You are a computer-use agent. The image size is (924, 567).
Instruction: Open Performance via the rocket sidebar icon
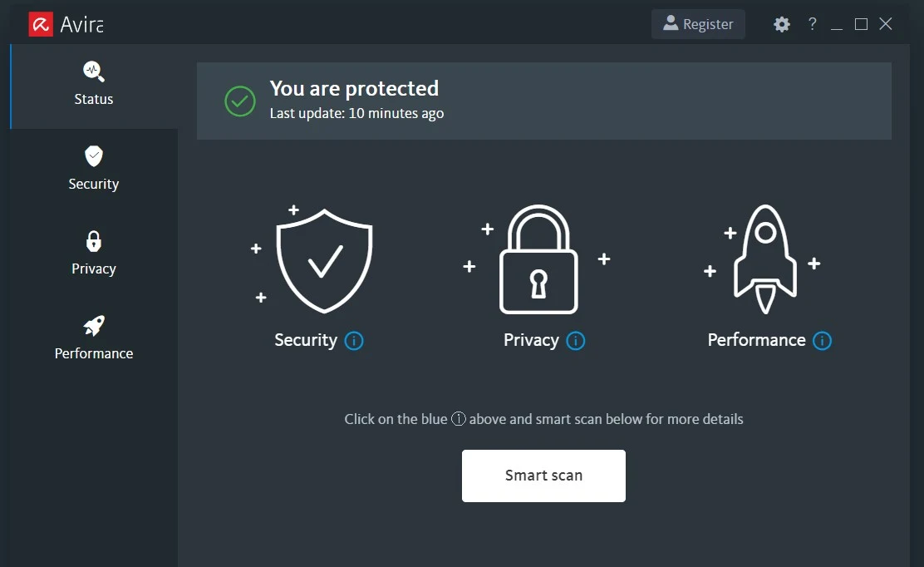pos(93,325)
